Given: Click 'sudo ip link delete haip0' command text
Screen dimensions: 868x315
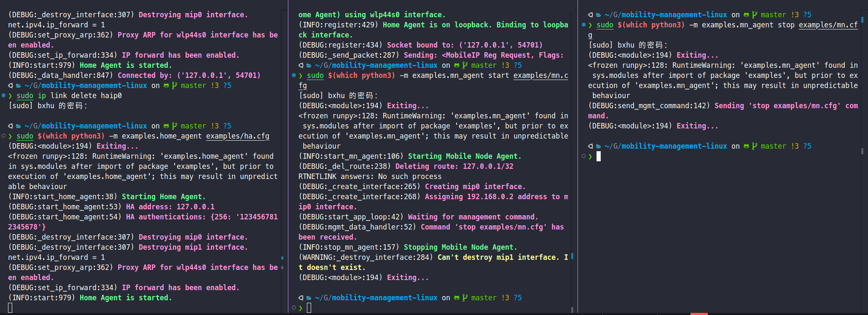Looking at the screenshot, I should [x=69, y=96].
